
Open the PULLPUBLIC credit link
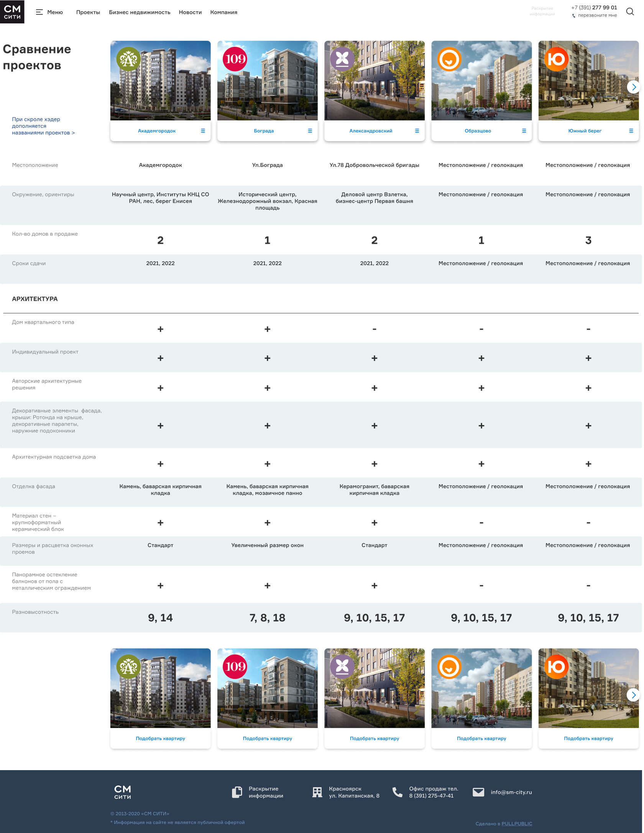(517, 824)
